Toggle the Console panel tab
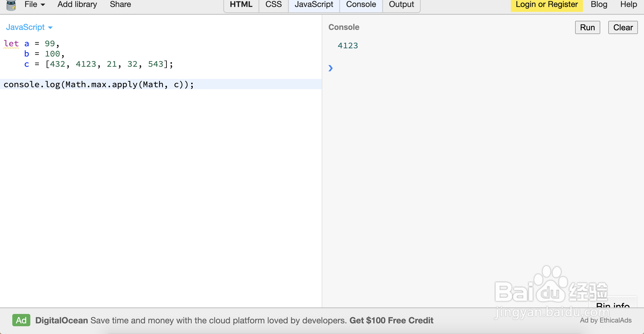The width and height of the screenshot is (644, 334). pyautogui.click(x=361, y=5)
